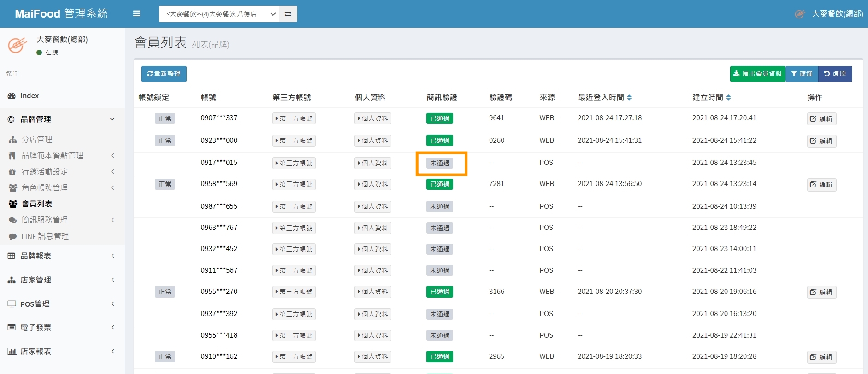Click the 重新整理 refresh button

(x=164, y=74)
